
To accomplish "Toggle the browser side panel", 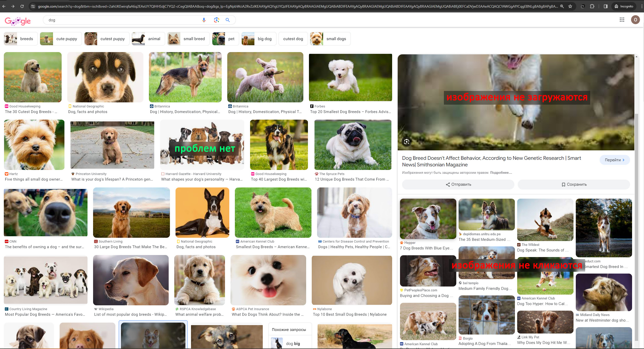I will 605,6.
